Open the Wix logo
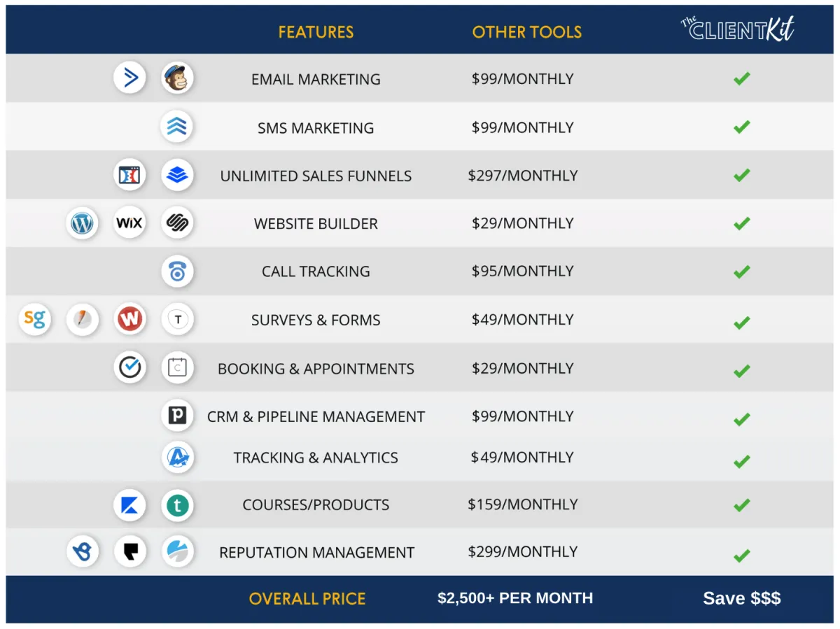840x629 pixels. point(129,223)
